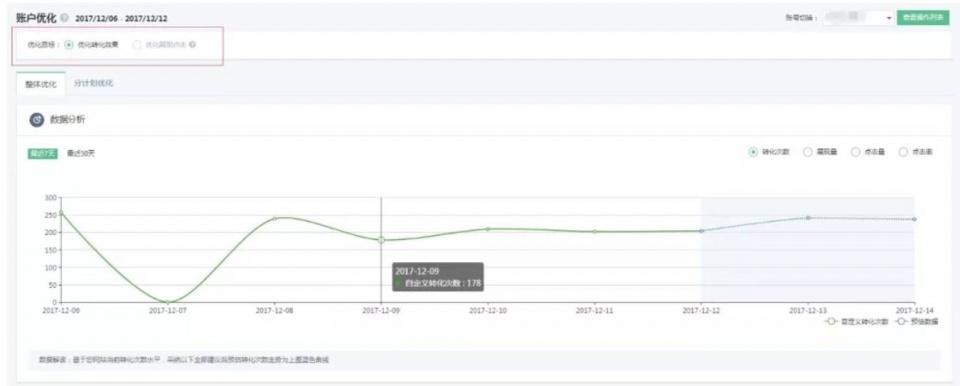This screenshot has width=960, height=386.
Task: Choose the 点击率 metric radio button
Action: (903, 152)
